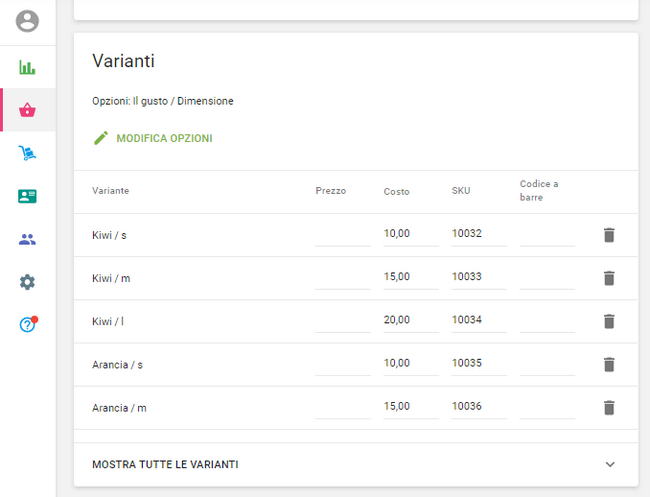Remove the Kiwi / l variant row
This screenshot has height=497, width=650.
coord(609,321)
